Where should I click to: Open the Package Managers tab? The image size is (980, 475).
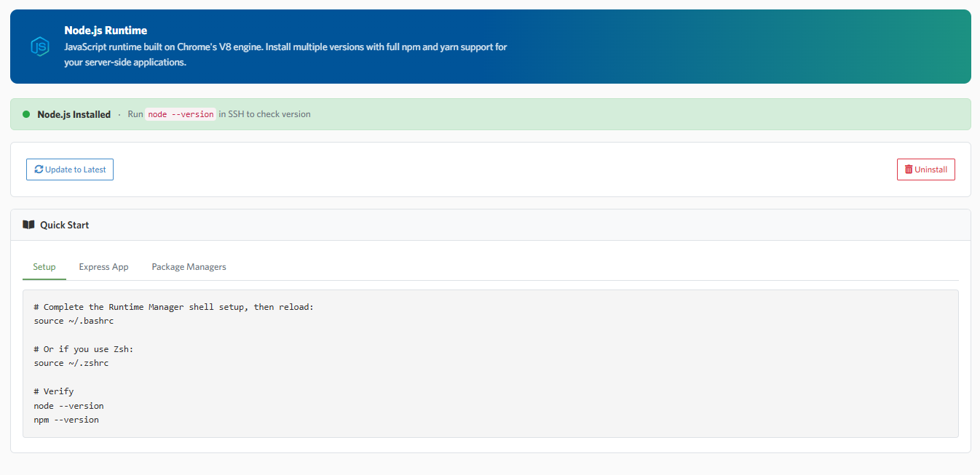pyautogui.click(x=189, y=267)
